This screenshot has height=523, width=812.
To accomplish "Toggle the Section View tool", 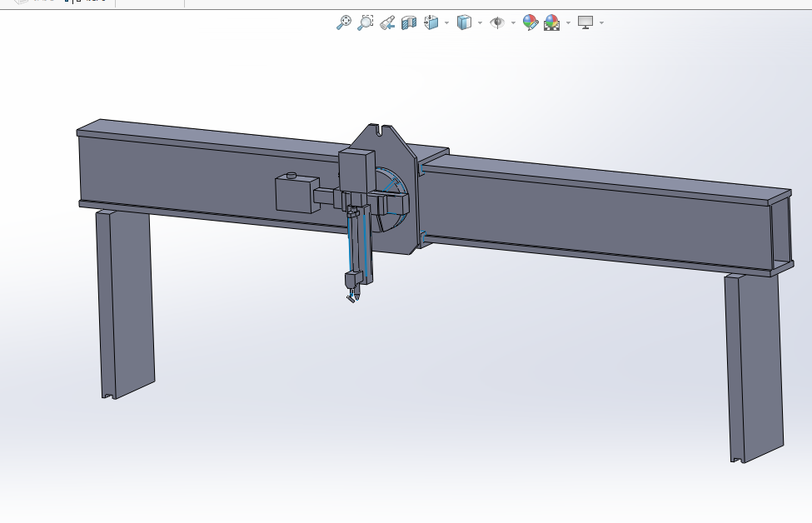I will point(409,22).
